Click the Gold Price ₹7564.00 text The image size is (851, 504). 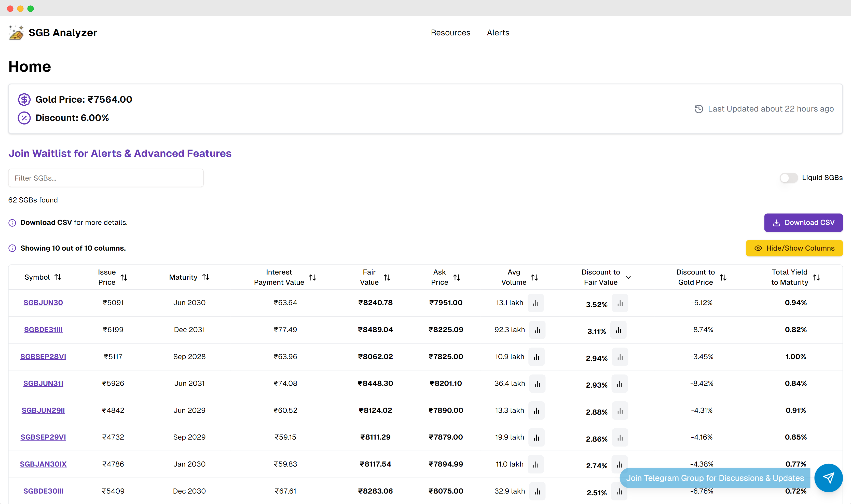84,100
